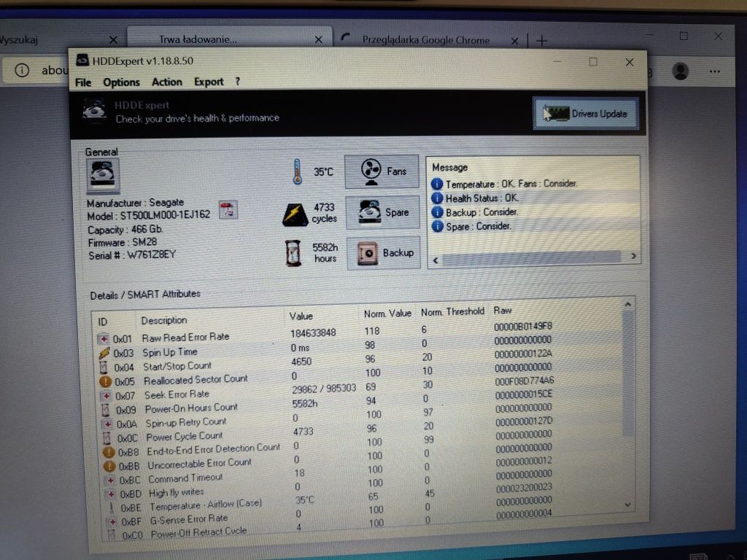Click the hourglass power-on hours icon
This screenshot has width=747, height=560.
coord(293,253)
